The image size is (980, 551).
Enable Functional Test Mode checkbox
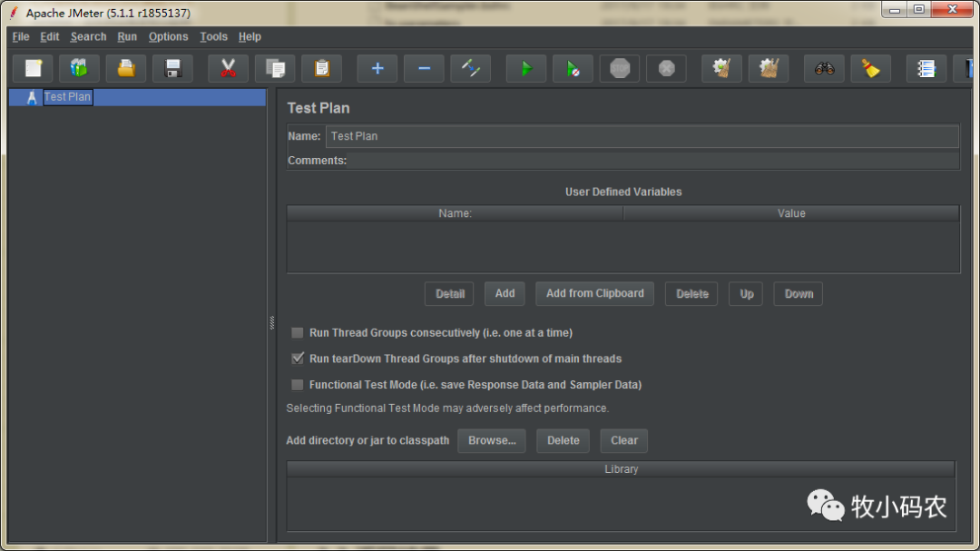(x=298, y=385)
